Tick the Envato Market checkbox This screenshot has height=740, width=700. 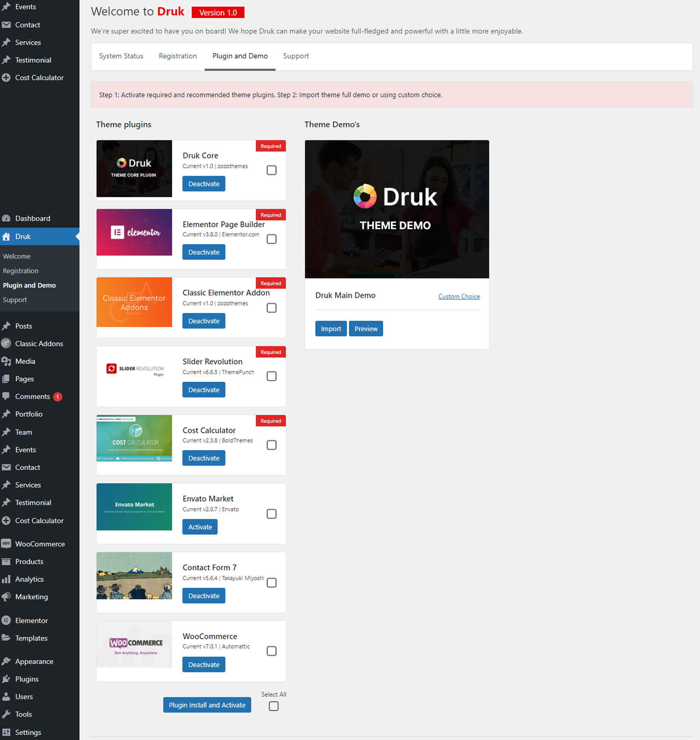[x=272, y=514]
